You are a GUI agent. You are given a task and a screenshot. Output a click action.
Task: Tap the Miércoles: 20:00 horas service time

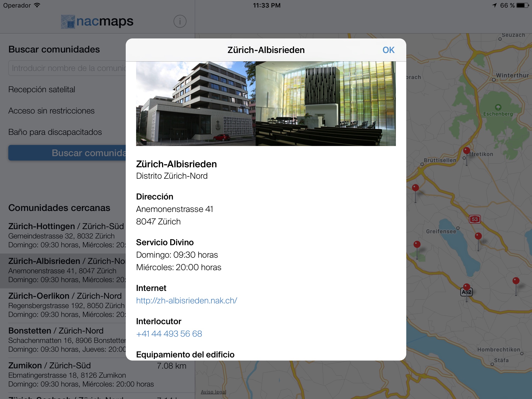(x=179, y=267)
